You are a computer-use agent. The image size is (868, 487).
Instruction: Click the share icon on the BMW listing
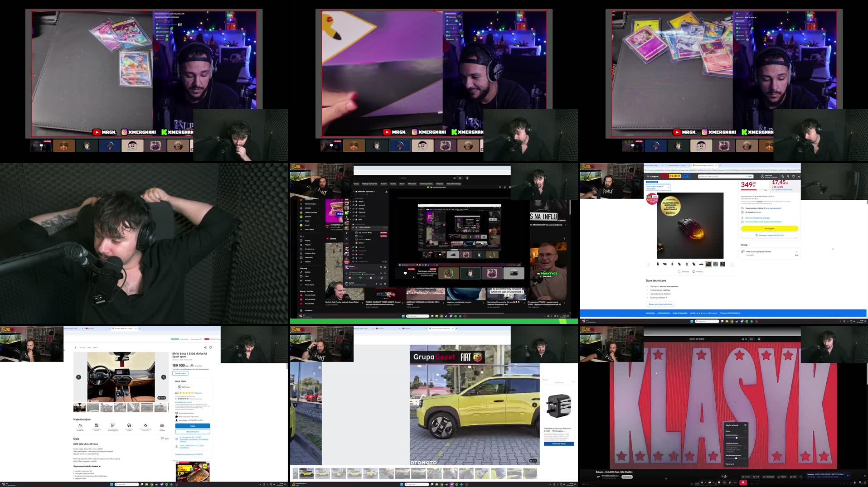tap(205, 347)
